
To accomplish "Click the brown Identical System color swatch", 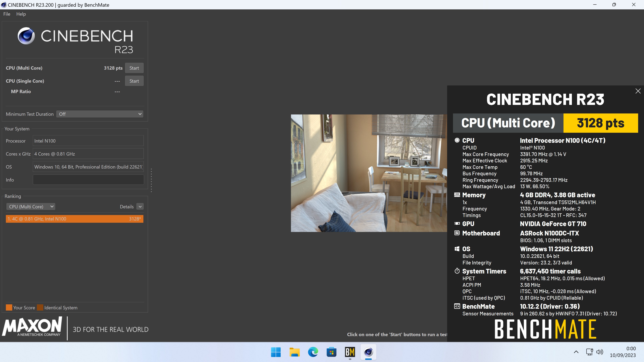I will coord(40,308).
